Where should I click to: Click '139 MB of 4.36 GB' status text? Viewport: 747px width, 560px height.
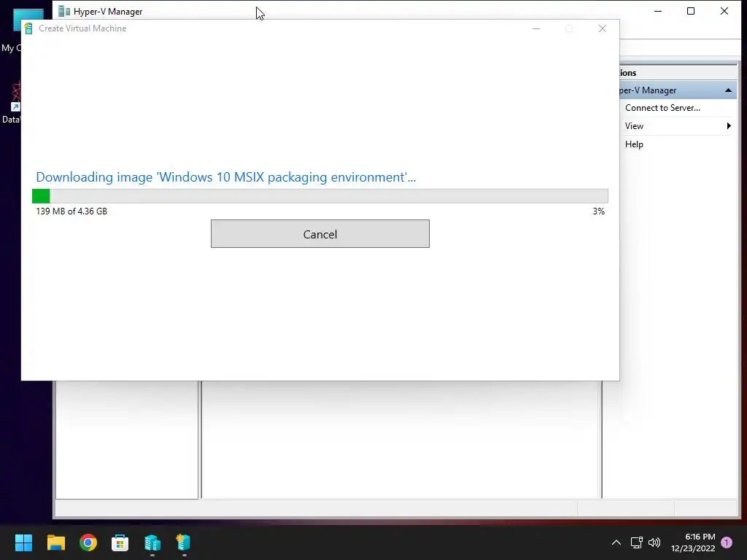(x=71, y=211)
